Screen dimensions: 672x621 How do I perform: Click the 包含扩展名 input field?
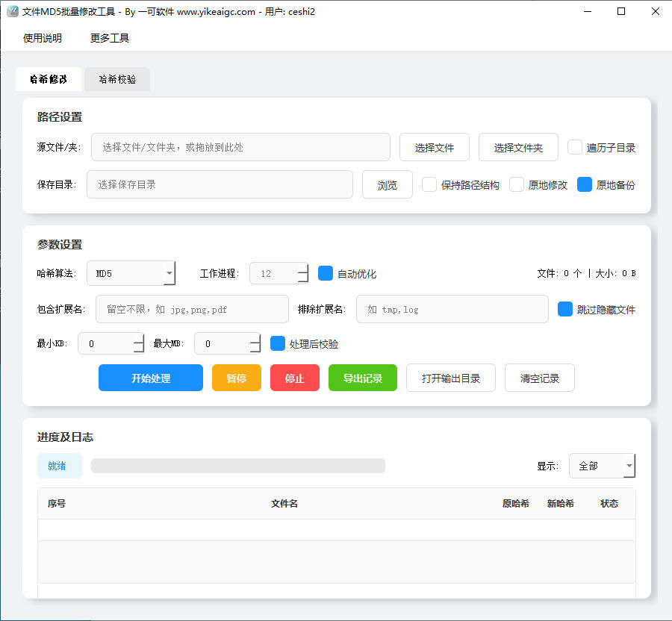tap(192, 309)
